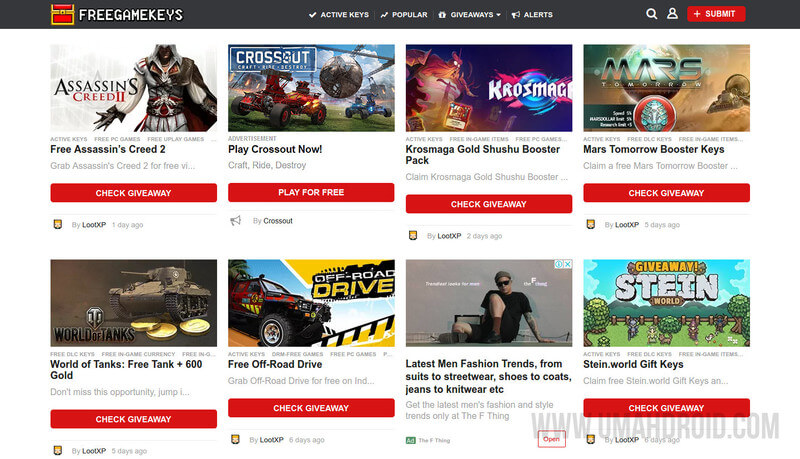Open the Play Crossout Now! title link
Viewport: 800px width, 459px height.
[x=275, y=149]
